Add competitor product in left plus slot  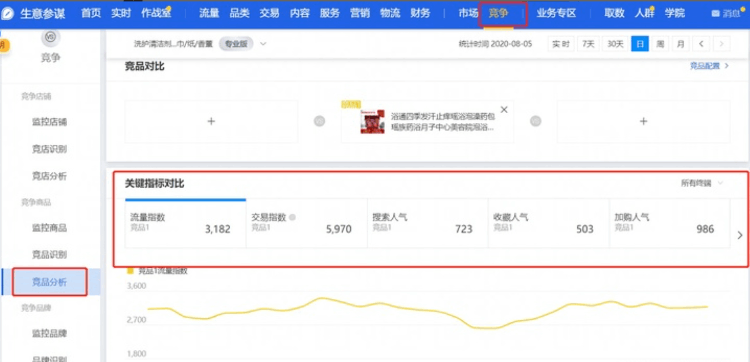click(x=211, y=121)
